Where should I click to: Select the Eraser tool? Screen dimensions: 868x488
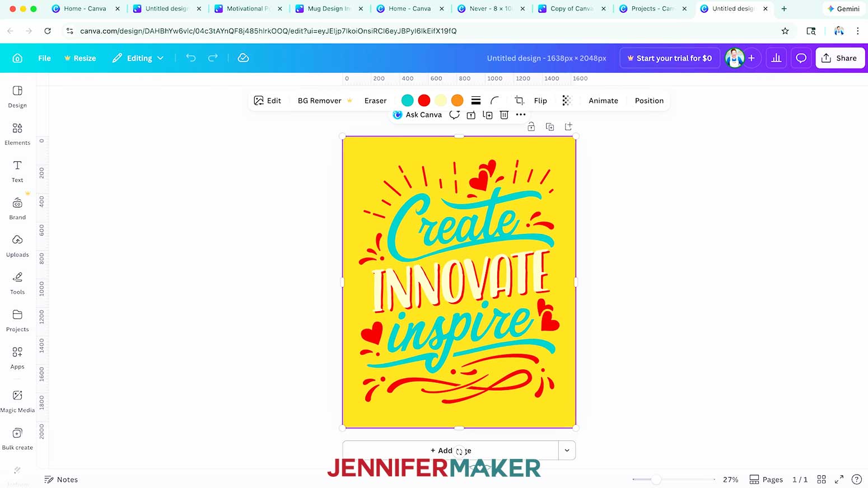(x=375, y=101)
